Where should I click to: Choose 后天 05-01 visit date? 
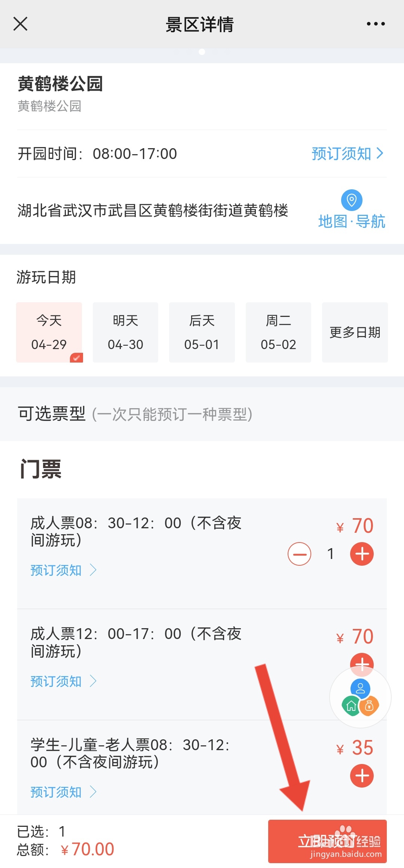[x=202, y=332]
